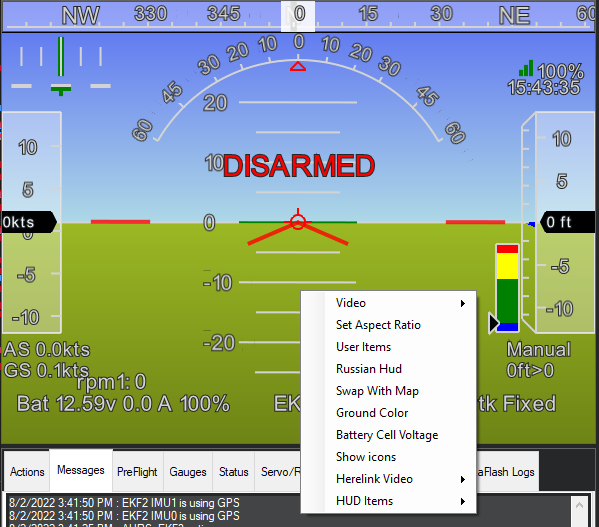Open the PreFlight tab
The width and height of the screenshot is (599, 527).
pos(137,472)
